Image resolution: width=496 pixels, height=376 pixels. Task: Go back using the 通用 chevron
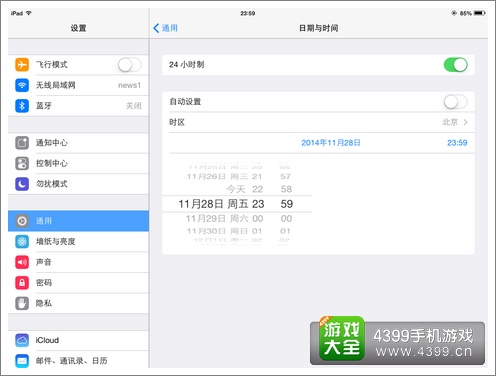(156, 28)
